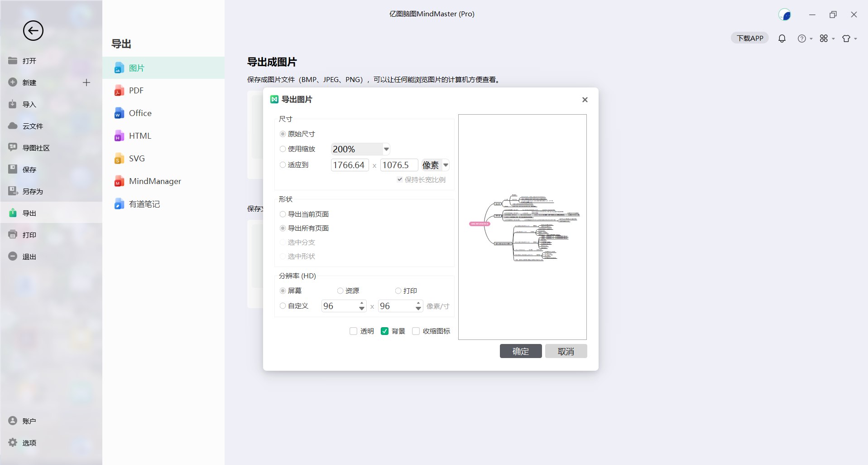Enable the 透明 checkbox

click(x=354, y=331)
